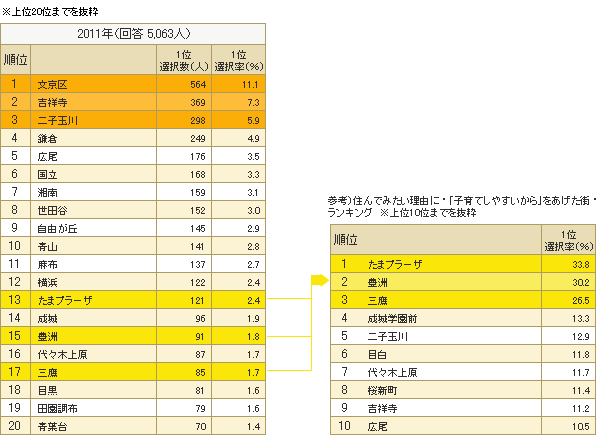596x435 pixels.
Task: Click the 33.8 percentage for たまプラーザ
Action: [581, 265]
